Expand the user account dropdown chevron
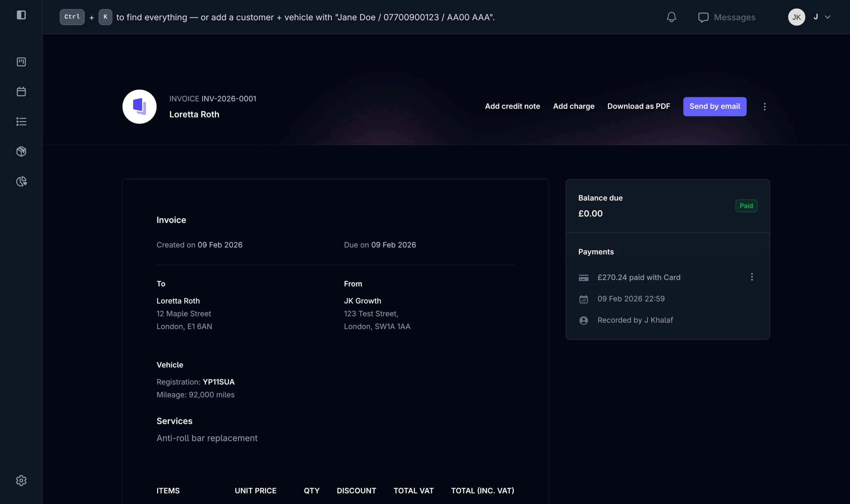This screenshot has width=850, height=504. click(828, 17)
